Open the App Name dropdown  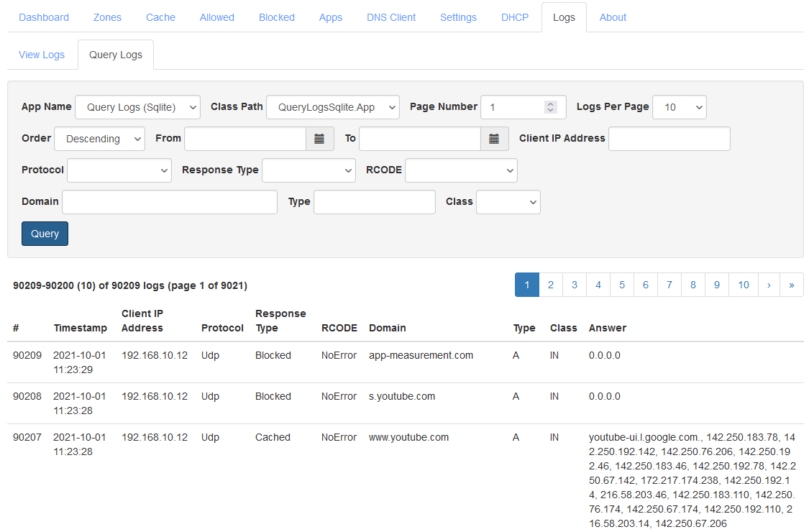tap(137, 106)
